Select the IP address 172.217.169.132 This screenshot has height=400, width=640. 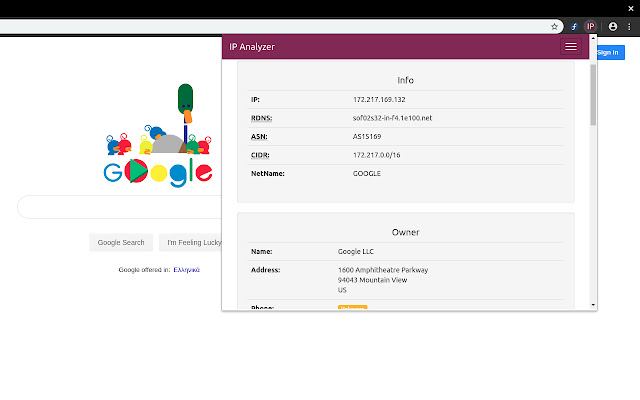[x=379, y=100]
